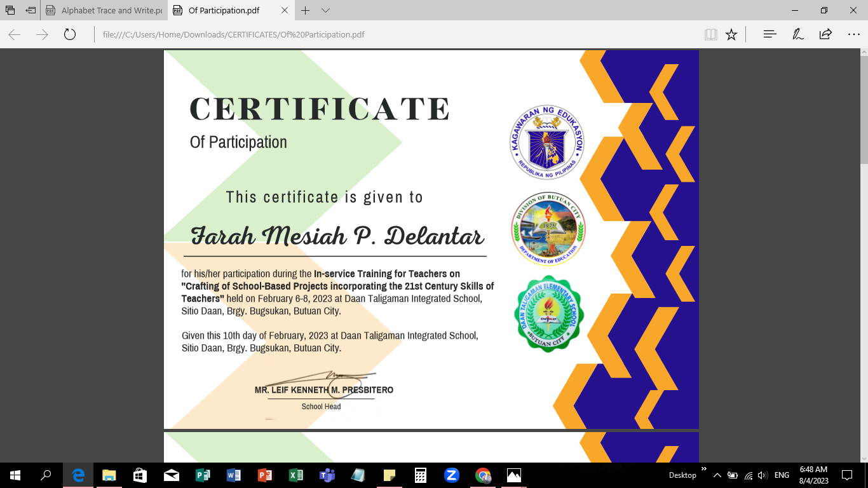The height and width of the screenshot is (488, 868).
Task: Change input language ENG
Action: click(x=782, y=475)
